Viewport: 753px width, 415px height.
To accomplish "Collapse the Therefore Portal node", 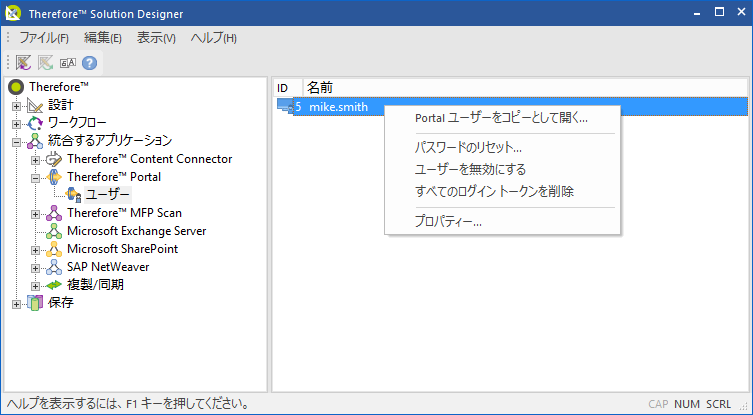I will (36, 178).
